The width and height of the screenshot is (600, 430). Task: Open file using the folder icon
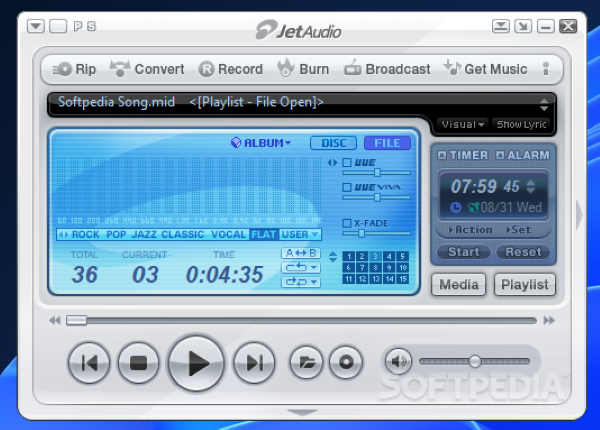pos(307,363)
